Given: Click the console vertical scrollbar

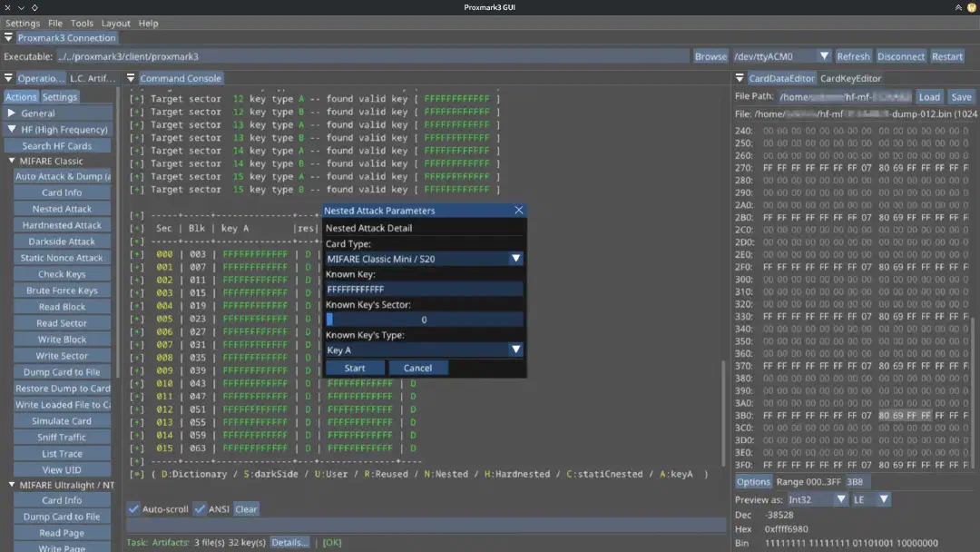Looking at the screenshot, I should [724, 412].
